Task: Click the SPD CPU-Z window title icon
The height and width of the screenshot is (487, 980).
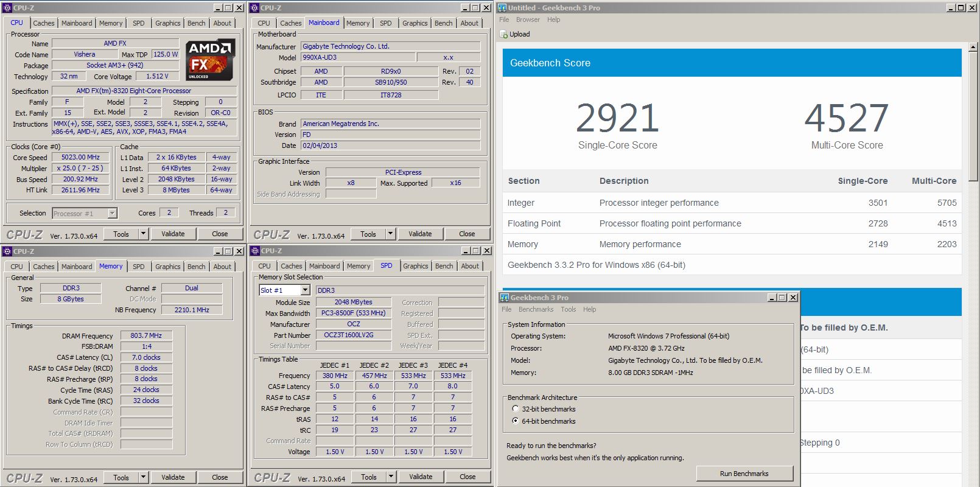Action: click(x=255, y=251)
